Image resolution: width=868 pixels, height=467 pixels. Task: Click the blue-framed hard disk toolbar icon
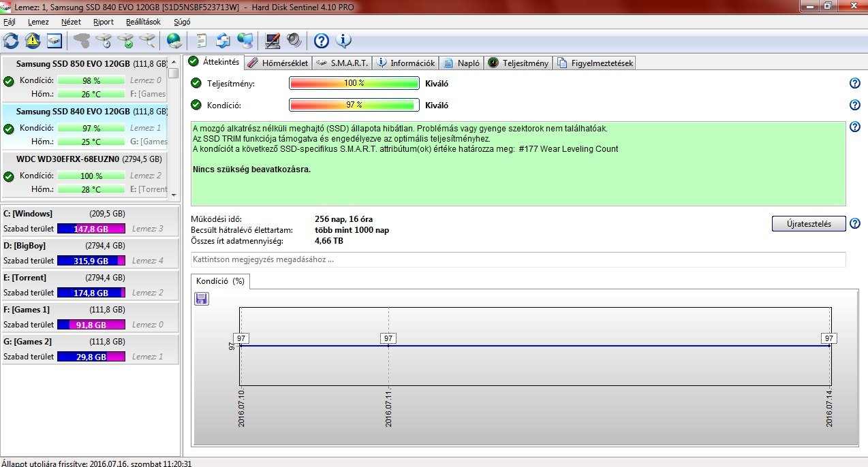pos(55,40)
